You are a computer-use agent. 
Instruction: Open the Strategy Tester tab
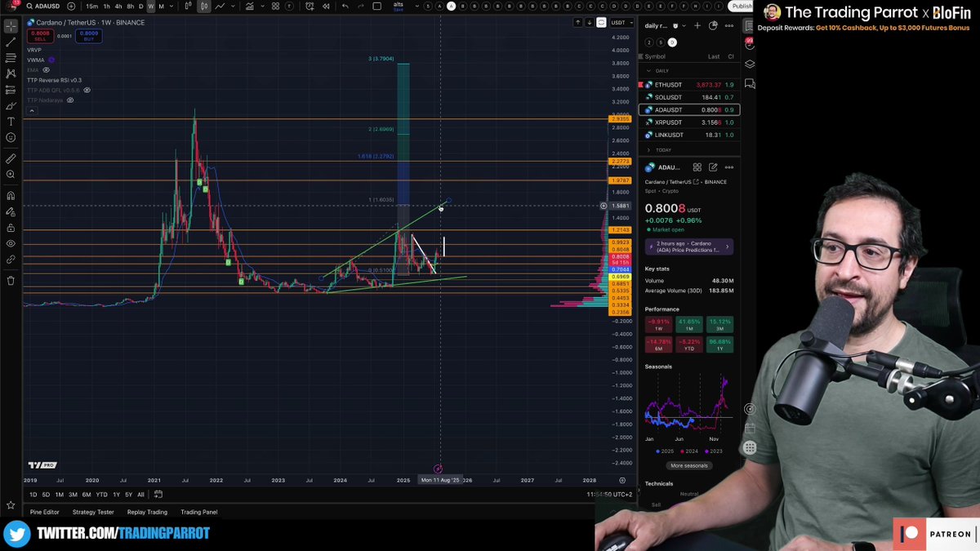coord(93,512)
